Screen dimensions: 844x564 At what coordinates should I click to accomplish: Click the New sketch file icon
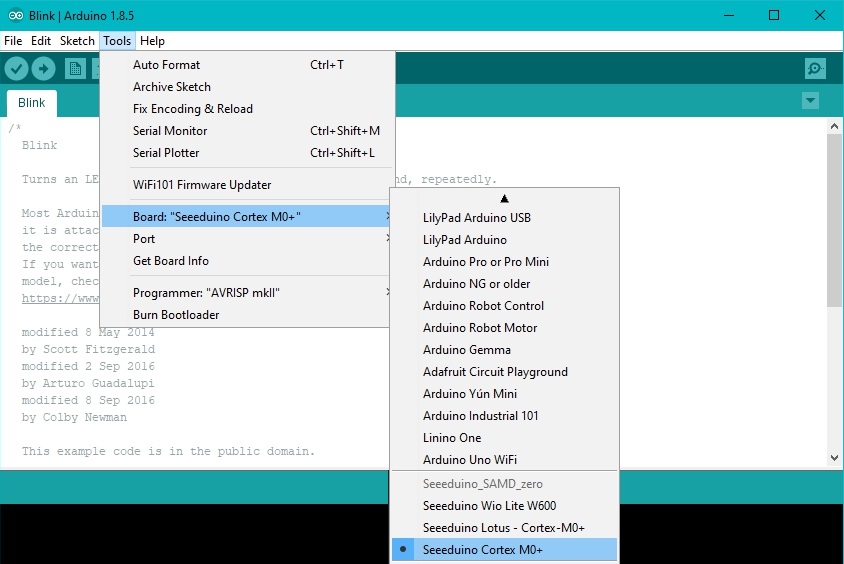point(75,68)
